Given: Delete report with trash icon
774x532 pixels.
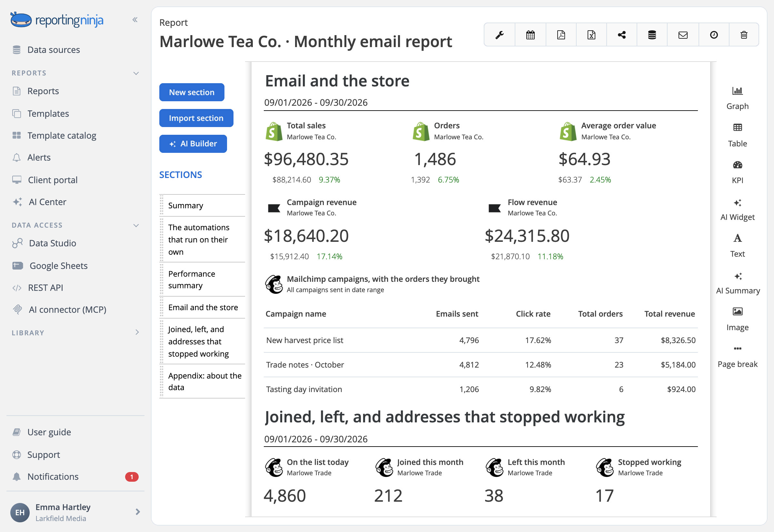Looking at the screenshot, I should [x=744, y=35].
